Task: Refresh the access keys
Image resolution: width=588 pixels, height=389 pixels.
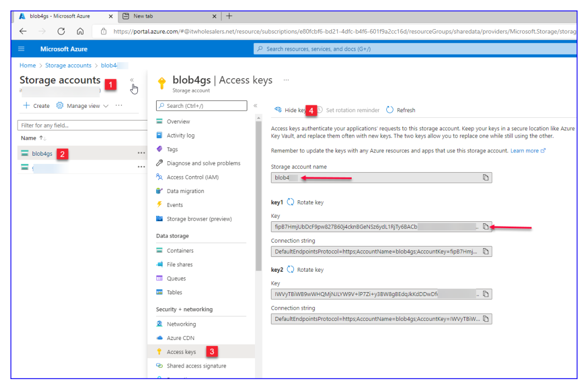Action: [x=401, y=110]
